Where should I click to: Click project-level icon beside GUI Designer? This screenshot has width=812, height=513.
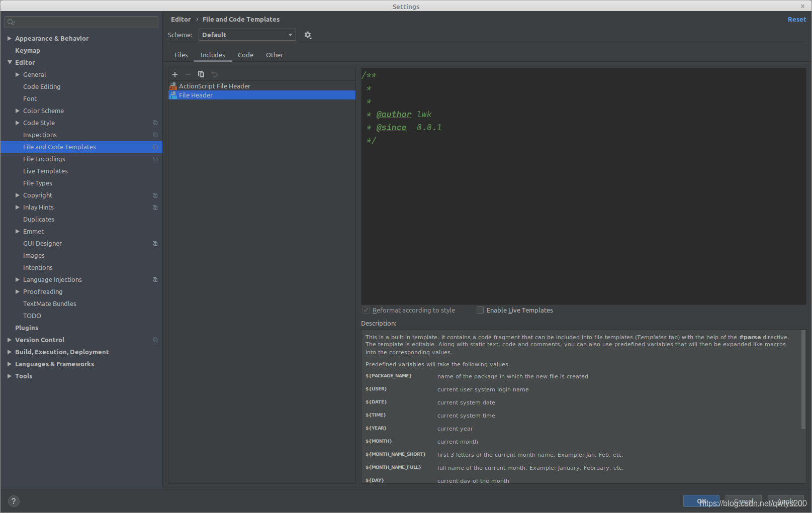[x=155, y=244]
